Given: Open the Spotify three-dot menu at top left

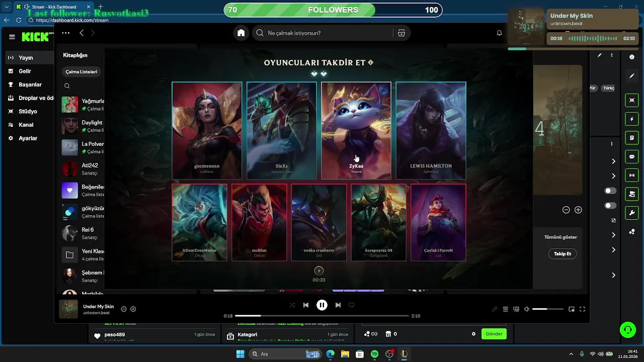Looking at the screenshot, I should point(66,33).
